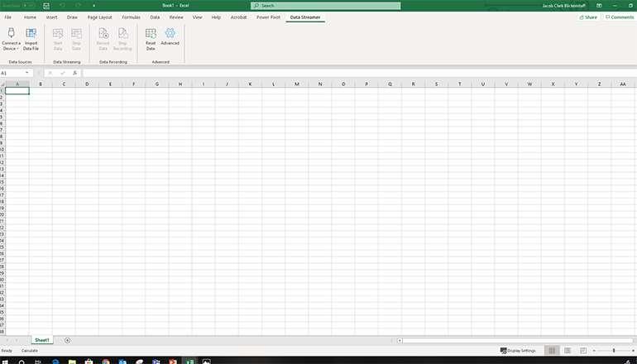
Task: Click the horizontal scrollbar track
Action: [x=518, y=341]
